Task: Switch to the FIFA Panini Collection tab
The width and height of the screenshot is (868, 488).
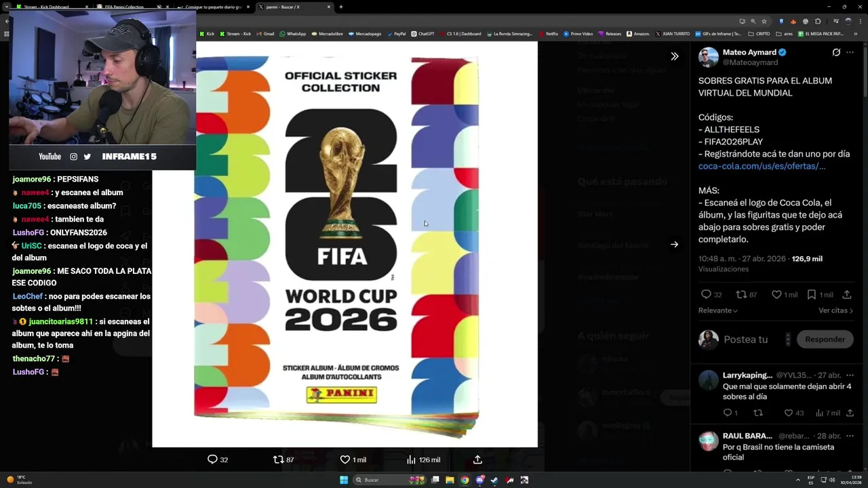Action: point(132,7)
